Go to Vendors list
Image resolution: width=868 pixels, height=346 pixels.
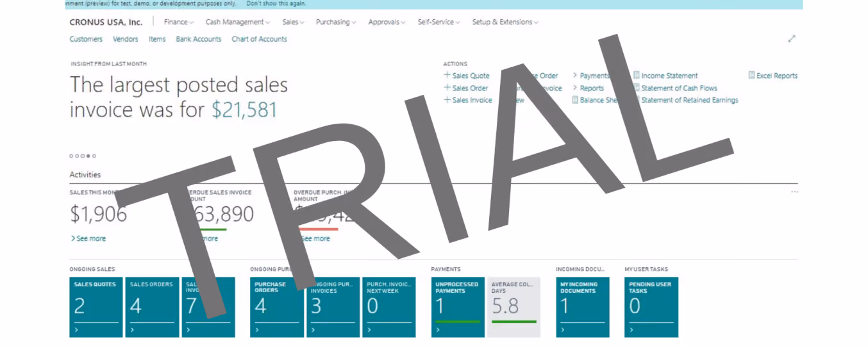pos(125,39)
